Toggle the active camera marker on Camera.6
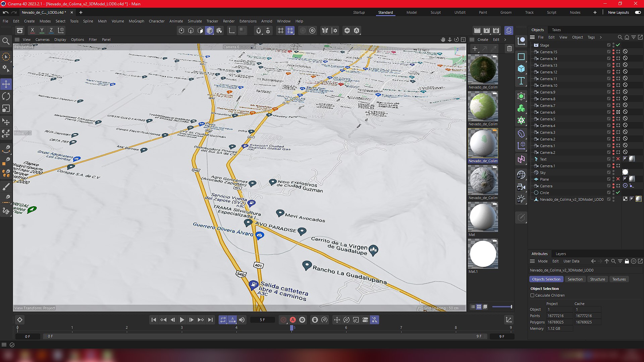 point(618,112)
